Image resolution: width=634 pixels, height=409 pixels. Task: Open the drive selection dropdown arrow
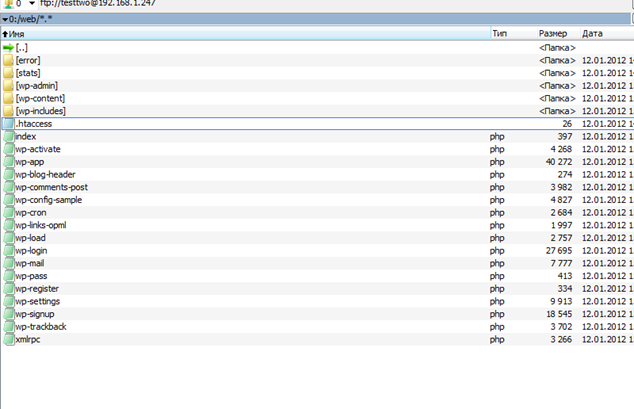pyautogui.click(x=31, y=3)
